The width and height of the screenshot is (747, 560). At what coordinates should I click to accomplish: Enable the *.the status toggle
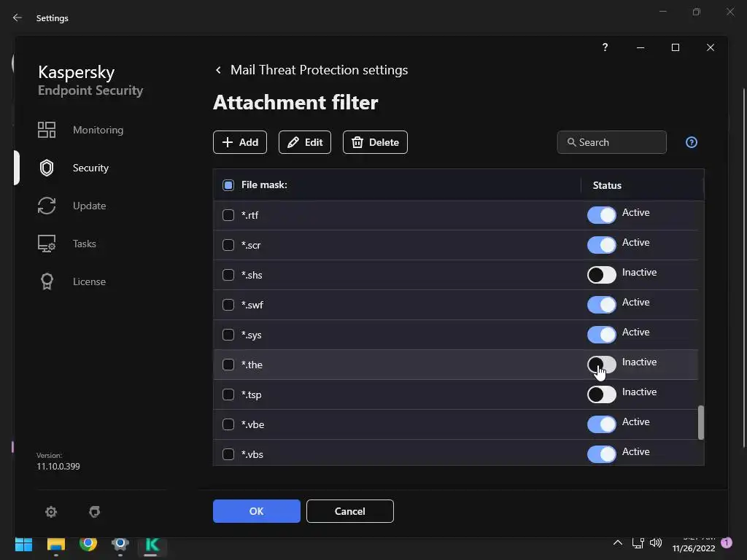coord(601,365)
